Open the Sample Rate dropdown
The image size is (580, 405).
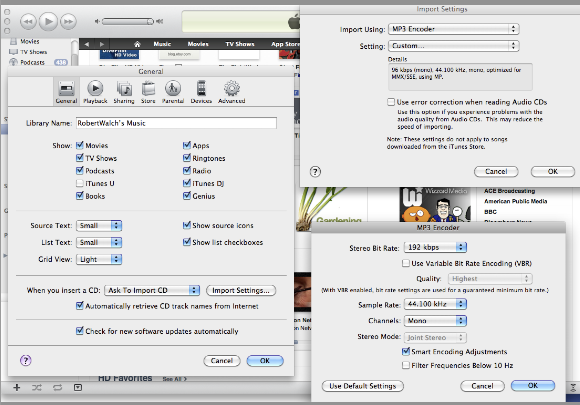[435, 304]
